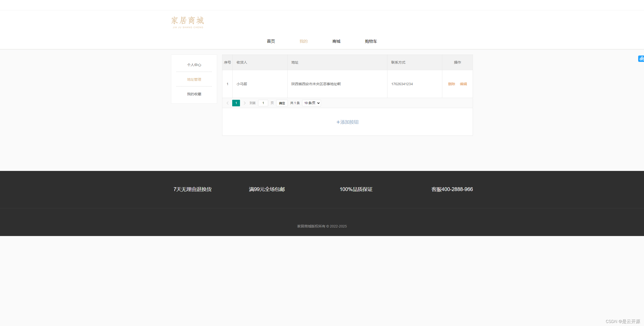Focus the jump-to-page number input
Screen dimensions: 644x326
coord(263,103)
